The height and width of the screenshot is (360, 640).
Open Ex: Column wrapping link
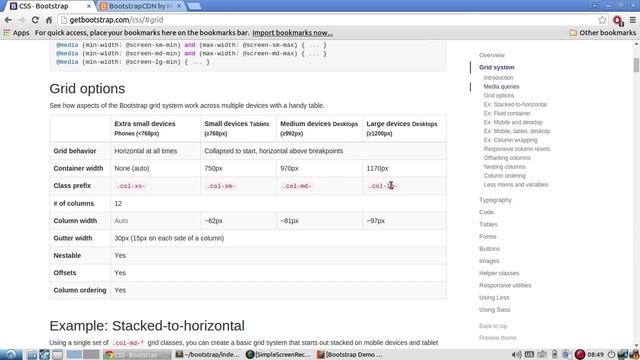(x=510, y=140)
